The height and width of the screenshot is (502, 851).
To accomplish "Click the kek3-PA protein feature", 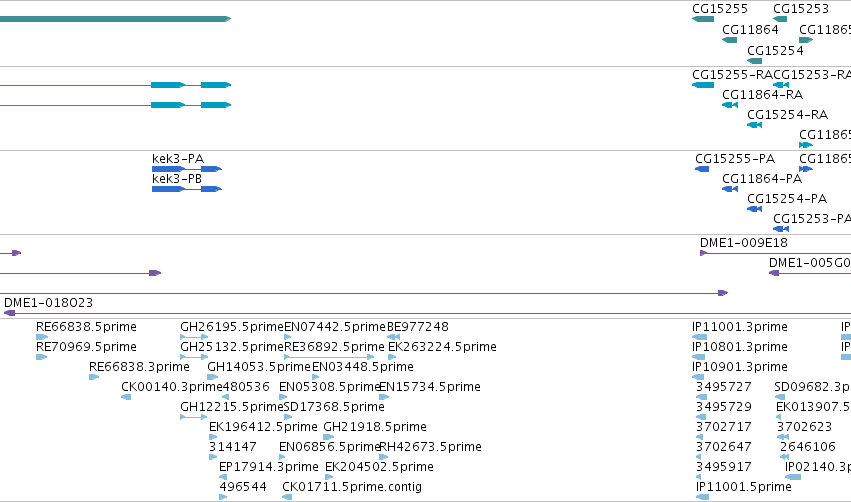I will click(x=187, y=169).
